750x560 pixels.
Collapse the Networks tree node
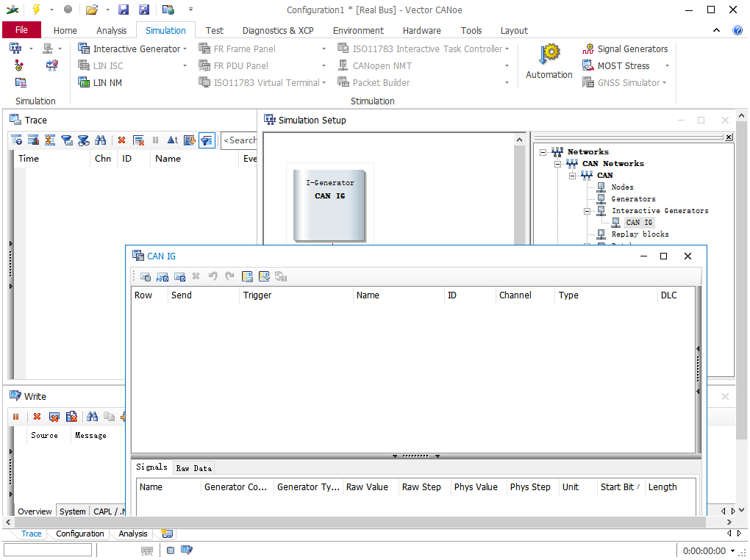tap(543, 152)
